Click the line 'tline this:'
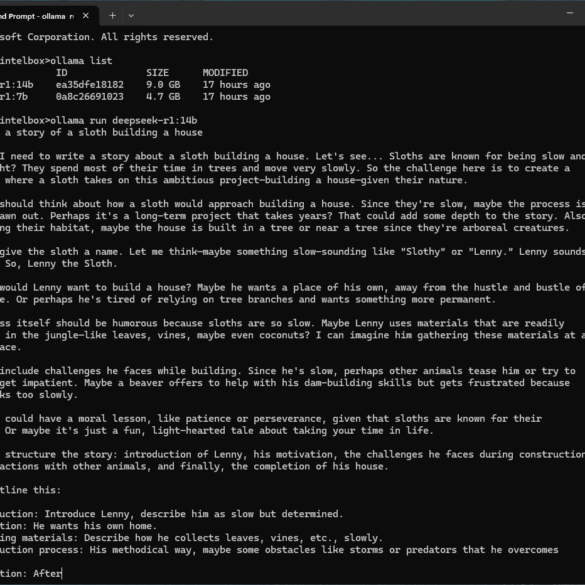Viewport: 585px width, 585px height. pyautogui.click(x=30, y=490)
